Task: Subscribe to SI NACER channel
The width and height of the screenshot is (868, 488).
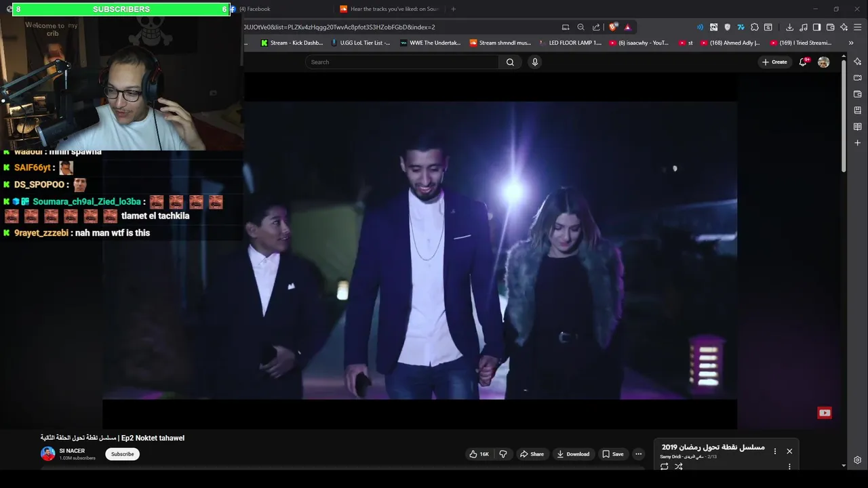Action: point(122,454)
